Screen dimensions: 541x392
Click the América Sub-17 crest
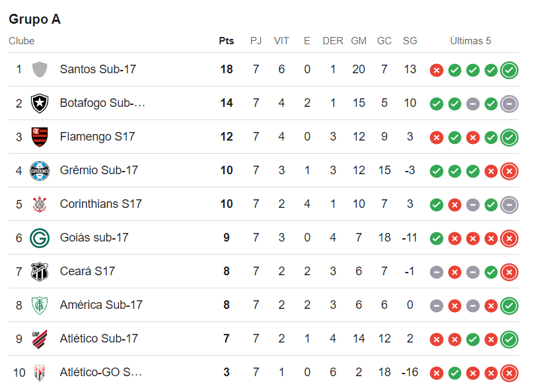coord(40,305)
